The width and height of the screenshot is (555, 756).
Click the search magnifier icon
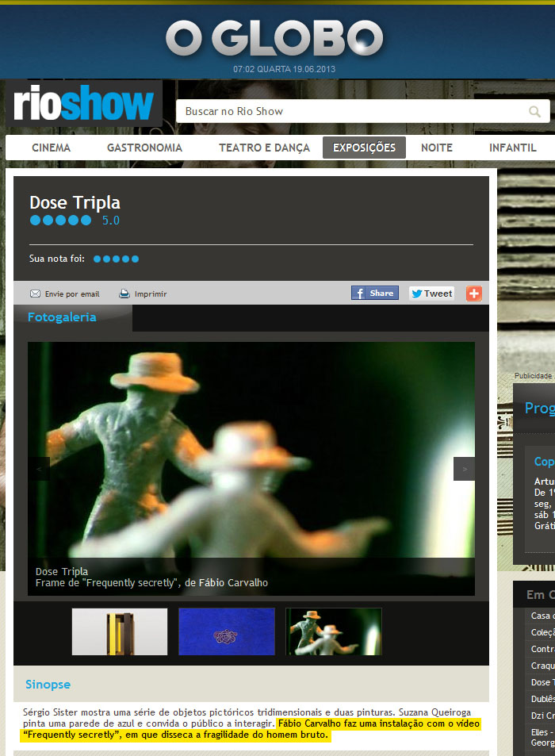tap(534, 111)
